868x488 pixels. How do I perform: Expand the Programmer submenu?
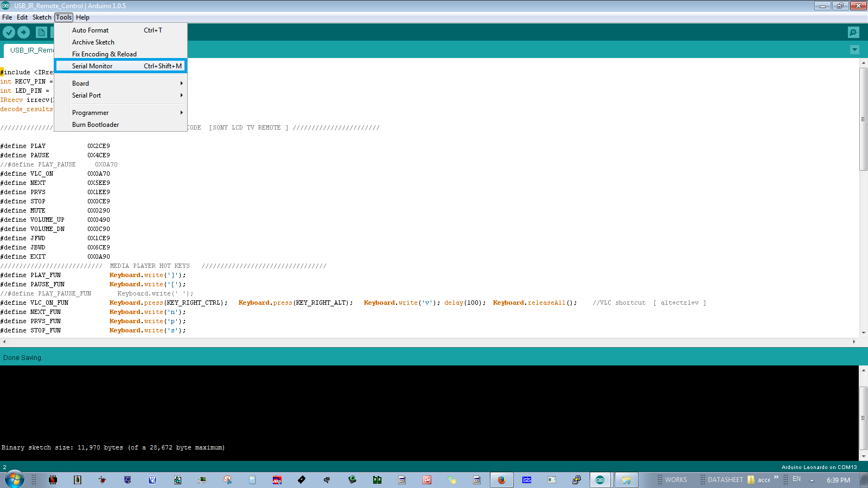pos(120,113)
